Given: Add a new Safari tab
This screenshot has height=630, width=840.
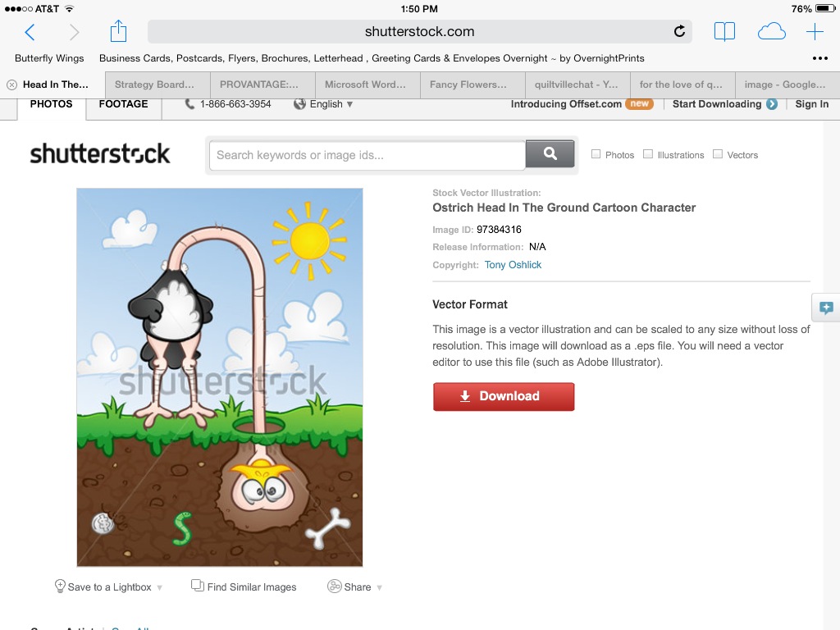Looking at the screenshot, I should (x=815, y=32).
